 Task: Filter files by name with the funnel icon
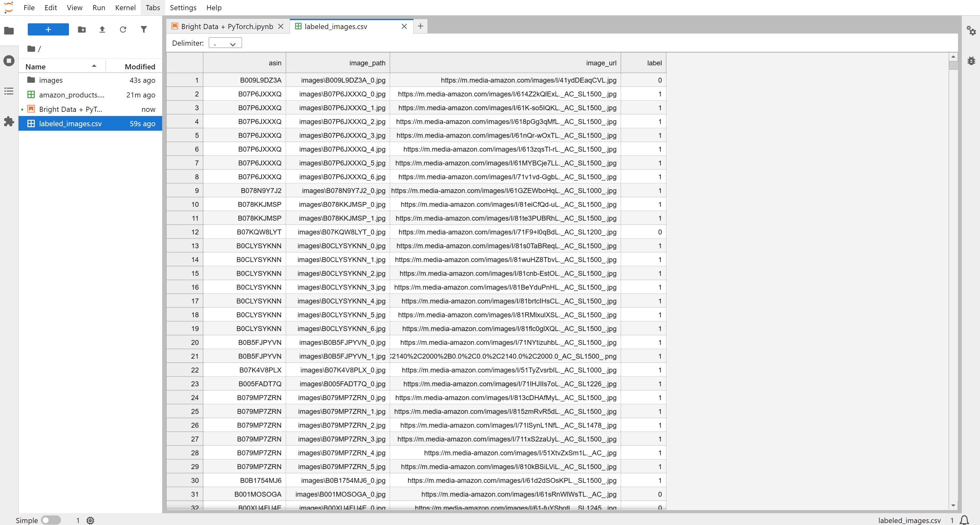click(x=143, y=29)
